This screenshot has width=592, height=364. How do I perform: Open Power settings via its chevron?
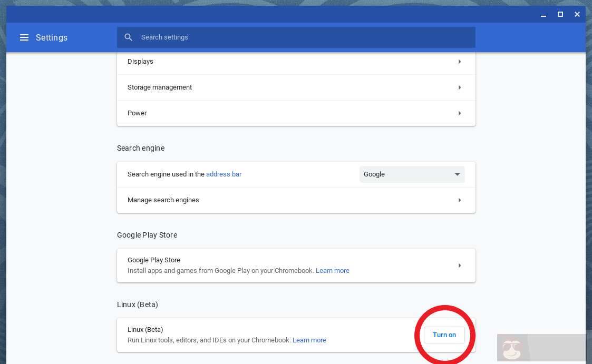[x=460, y=113]
